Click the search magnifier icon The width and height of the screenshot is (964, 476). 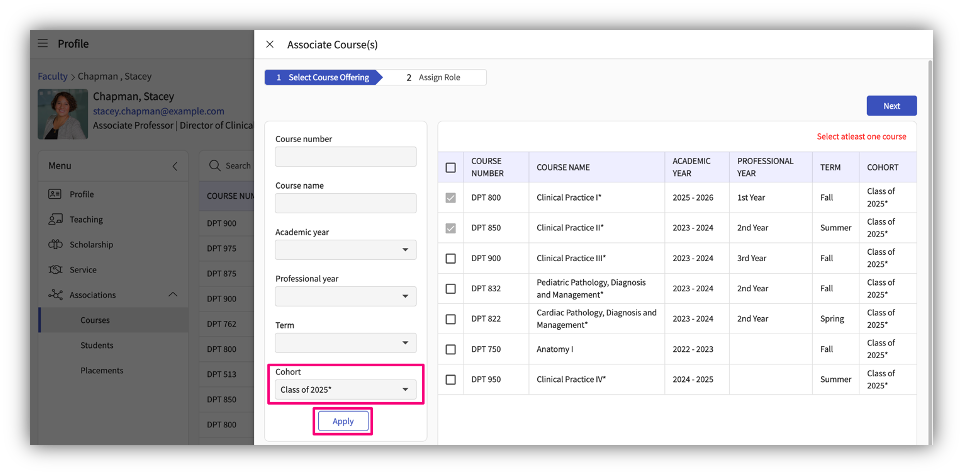(x=215, y=166)
